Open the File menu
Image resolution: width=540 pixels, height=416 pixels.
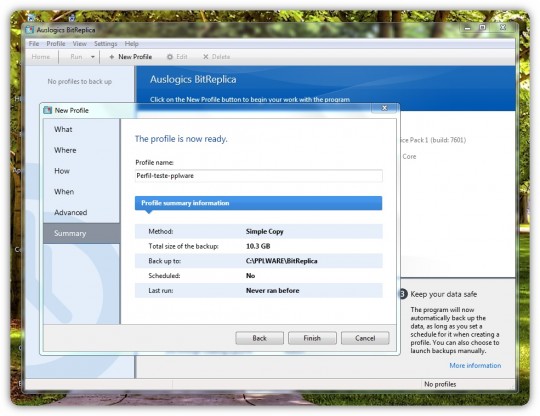34,44
